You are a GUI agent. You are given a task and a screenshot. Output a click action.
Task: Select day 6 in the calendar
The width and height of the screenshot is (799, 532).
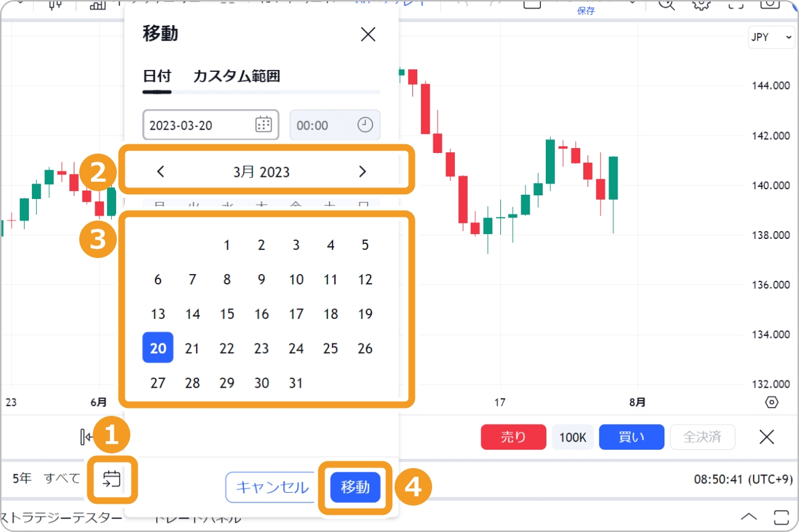[x=158, y=280]
